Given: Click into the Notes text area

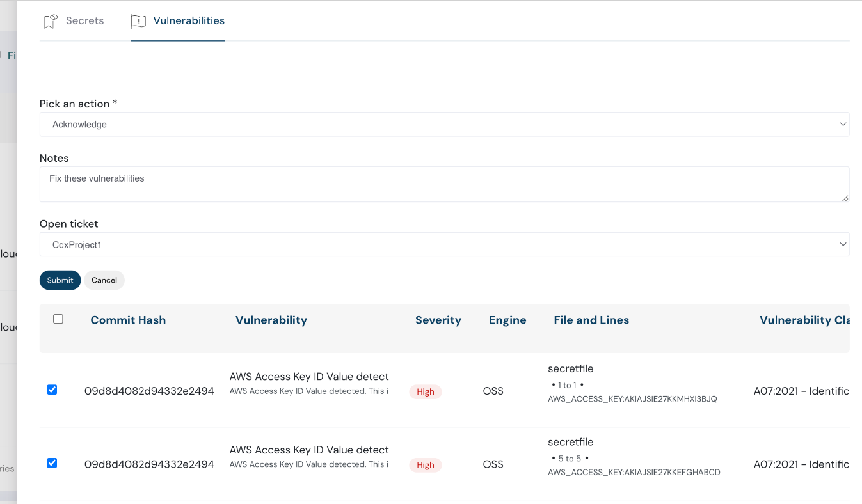Looking at the screenshot, I should coord(444,184).
